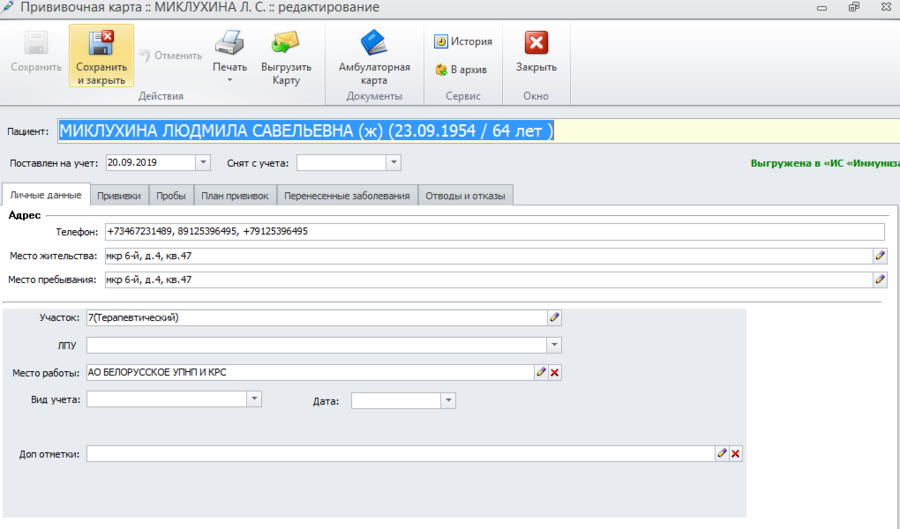Open the Вид учета dropdown
Image resolution: width=900 pixels, height=529 pixels.
[254, 399]
